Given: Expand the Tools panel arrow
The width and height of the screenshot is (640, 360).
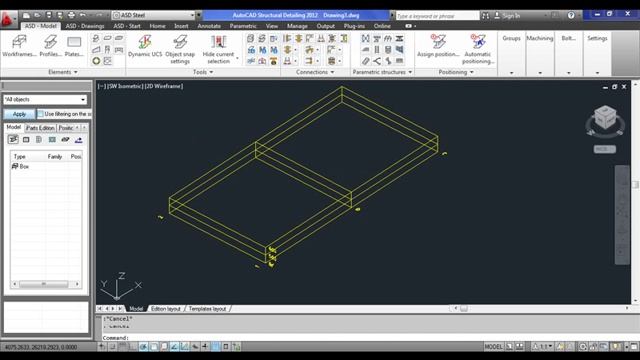Looking at the screenshot, I should point(211,72).
